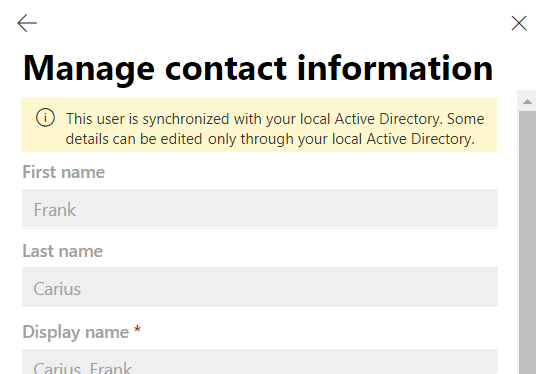This screenshot has width=538, height=374.
Task: Click the Last name label
Action: [62, 251]
